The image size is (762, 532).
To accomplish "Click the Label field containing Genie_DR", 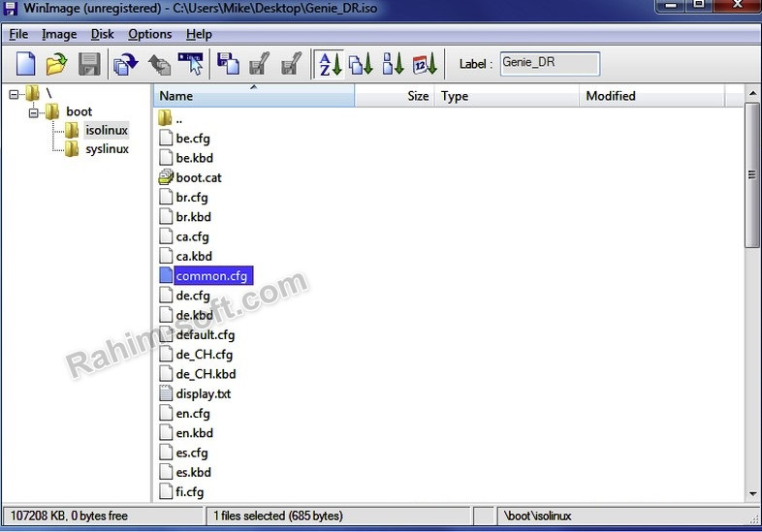I will pos(550,63).
